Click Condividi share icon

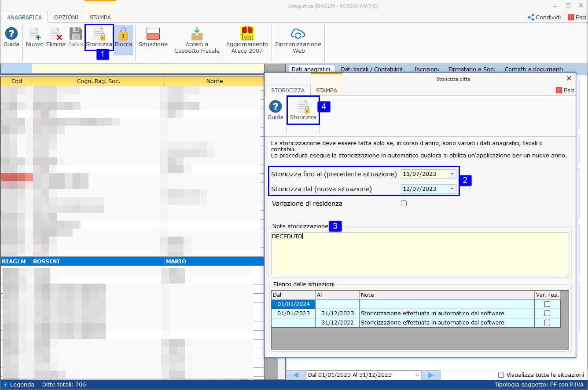tap(544, 18)
